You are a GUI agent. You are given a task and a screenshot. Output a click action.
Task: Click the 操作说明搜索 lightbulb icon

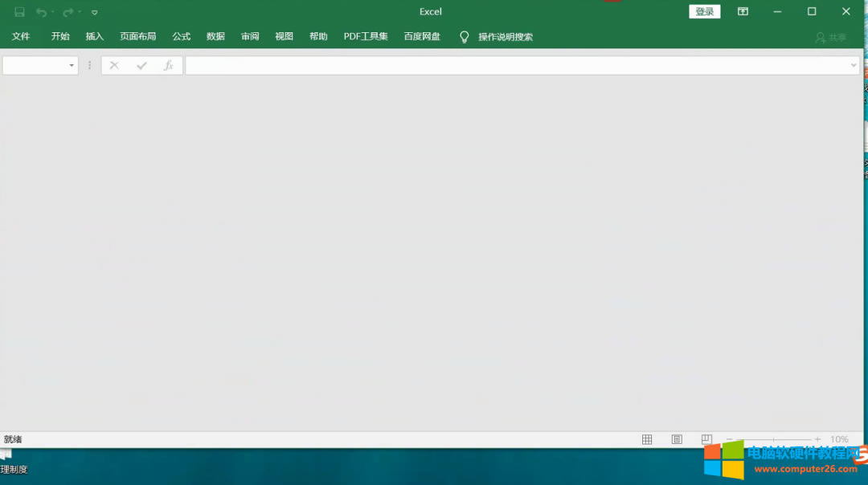464,36
